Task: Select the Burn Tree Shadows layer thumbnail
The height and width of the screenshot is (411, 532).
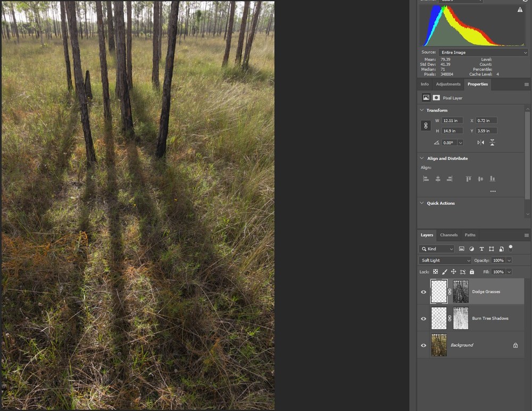Action: [x=439, y=318]
